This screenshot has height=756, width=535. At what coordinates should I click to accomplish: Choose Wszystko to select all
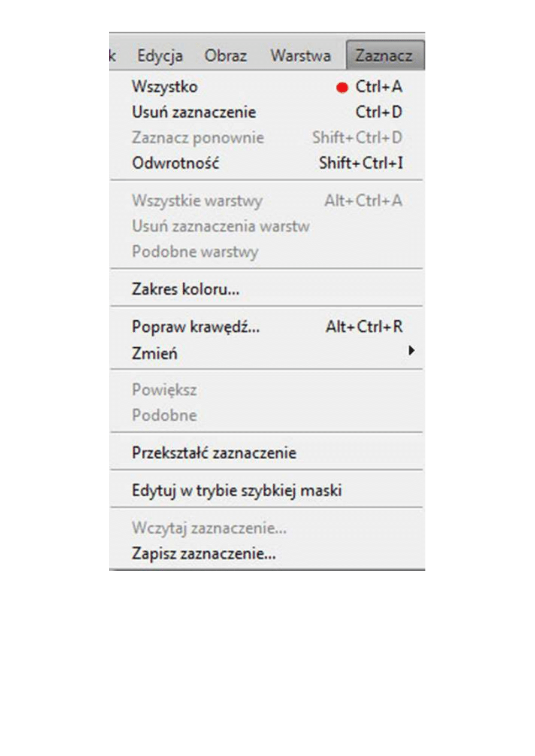[165, 87]
